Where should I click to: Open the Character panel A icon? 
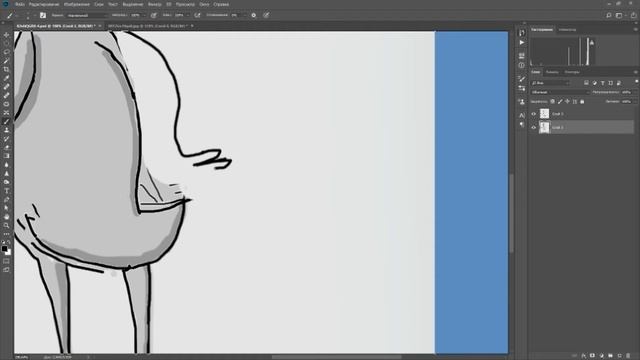pos(522,116)
